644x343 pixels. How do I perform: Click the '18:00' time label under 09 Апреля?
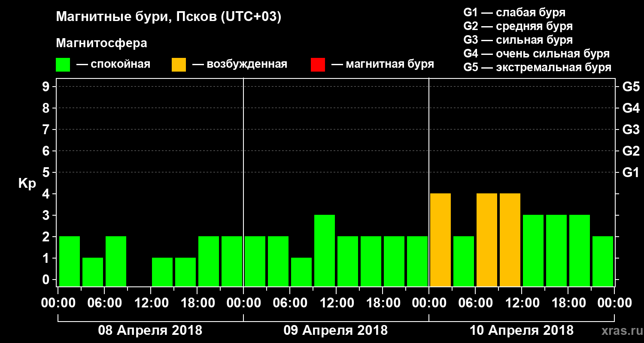383,303
